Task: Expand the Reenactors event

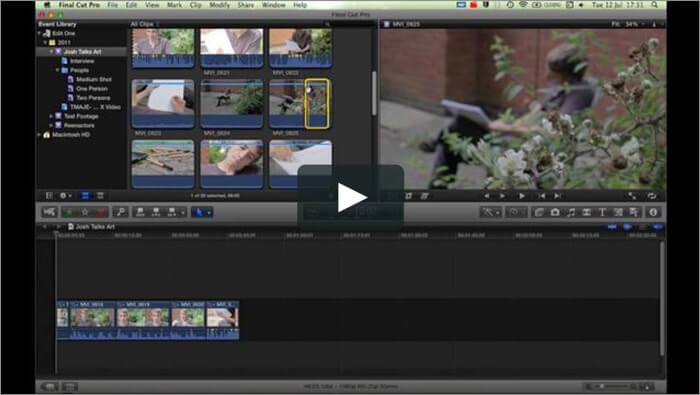Action: tap(51, 125)
